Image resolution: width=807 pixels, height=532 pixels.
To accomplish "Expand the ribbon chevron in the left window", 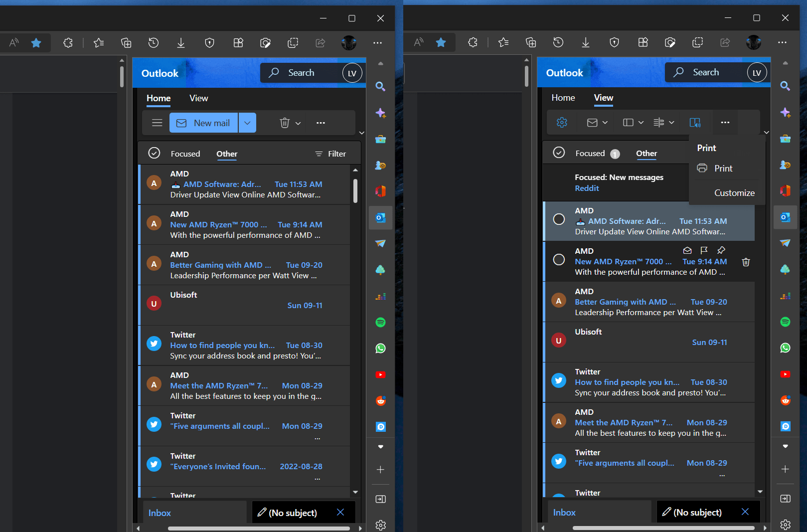I will 362,133.
